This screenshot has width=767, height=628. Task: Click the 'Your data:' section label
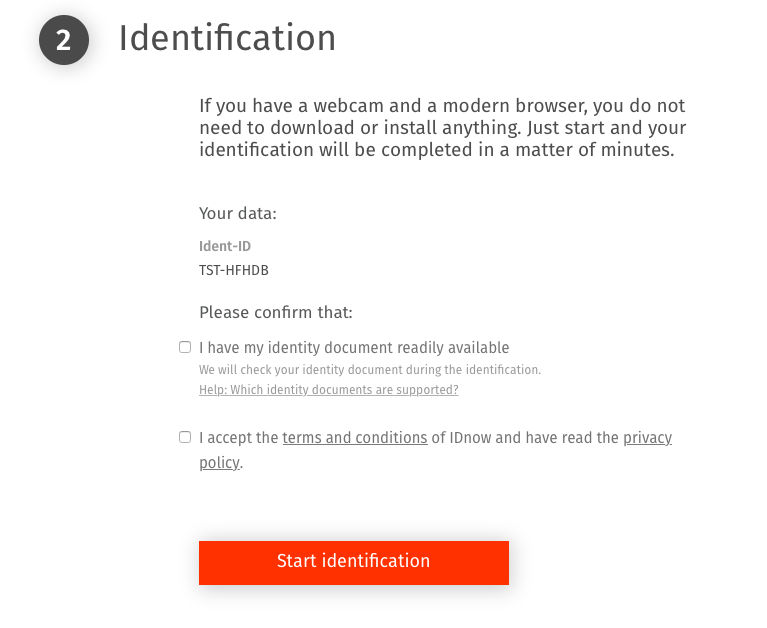237,213
